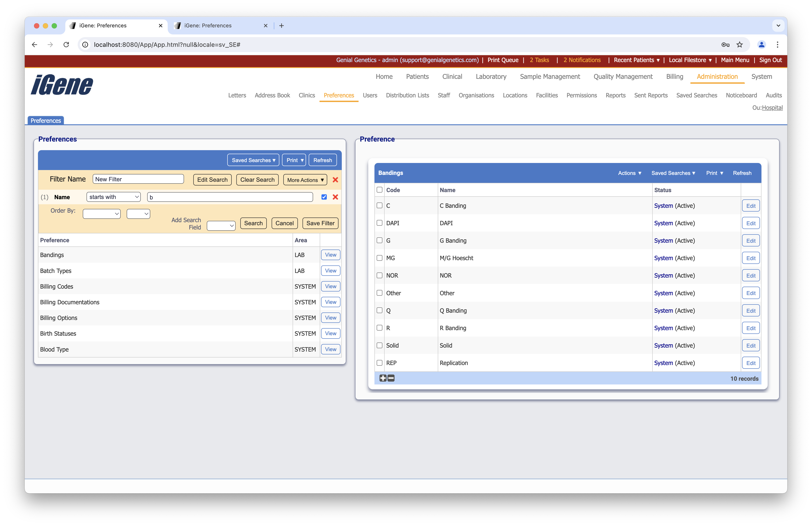Select all bandings via header checkbox

click(x=379, y=190)
